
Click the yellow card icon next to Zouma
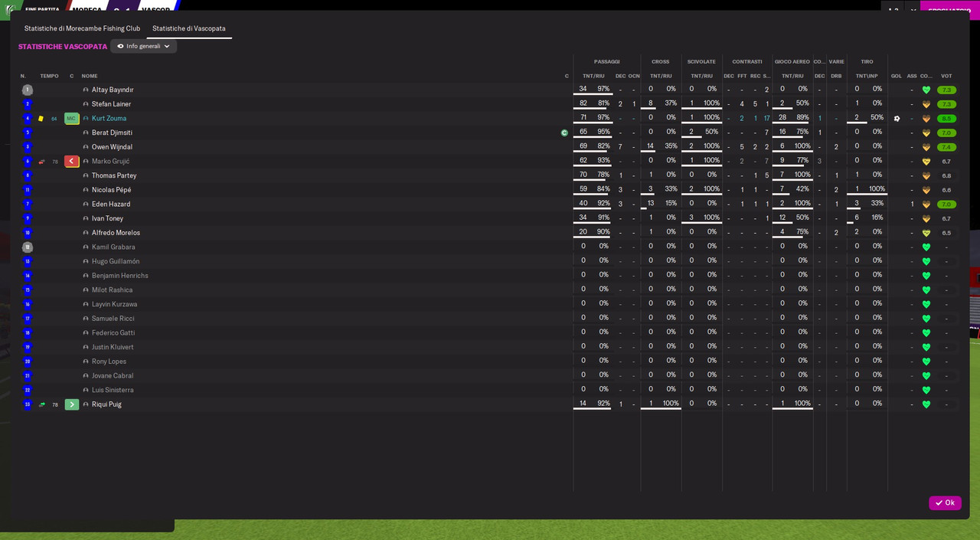(x=41, y=119)
